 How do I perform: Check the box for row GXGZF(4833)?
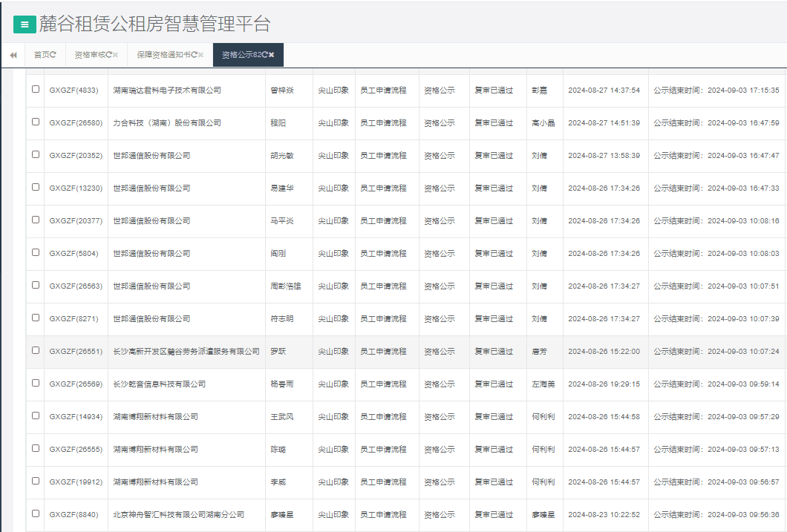[36, 89]
